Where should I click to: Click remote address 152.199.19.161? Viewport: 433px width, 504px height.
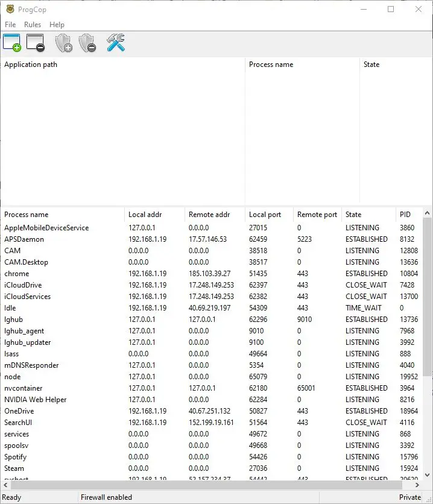click(x=211, y=423)
